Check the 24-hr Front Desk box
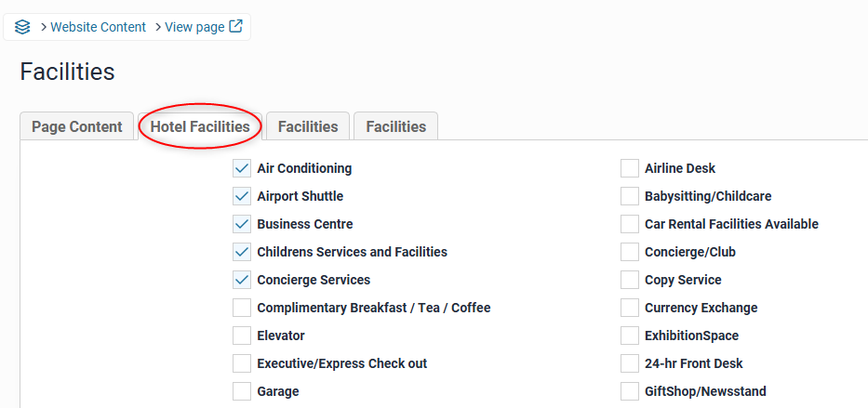Image resolution: width=868 pixels, height=408 pixels. [x=630, y=363]
